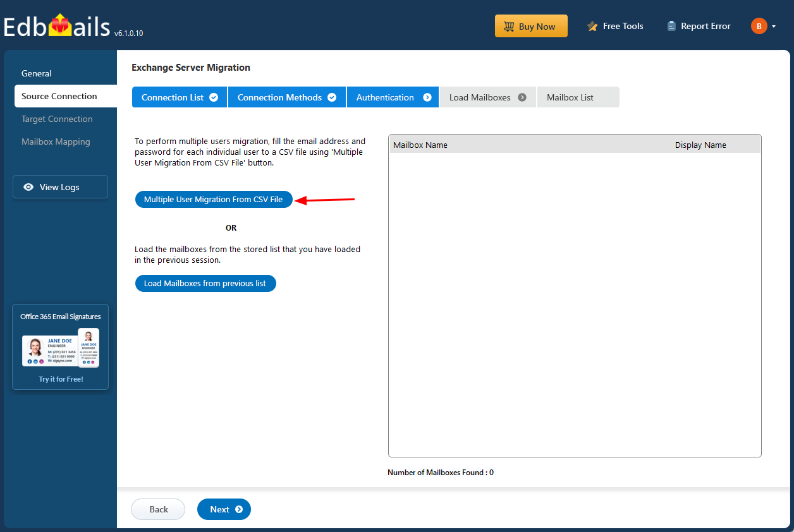Switch to the Connection List step

click(x=180, y=97)
